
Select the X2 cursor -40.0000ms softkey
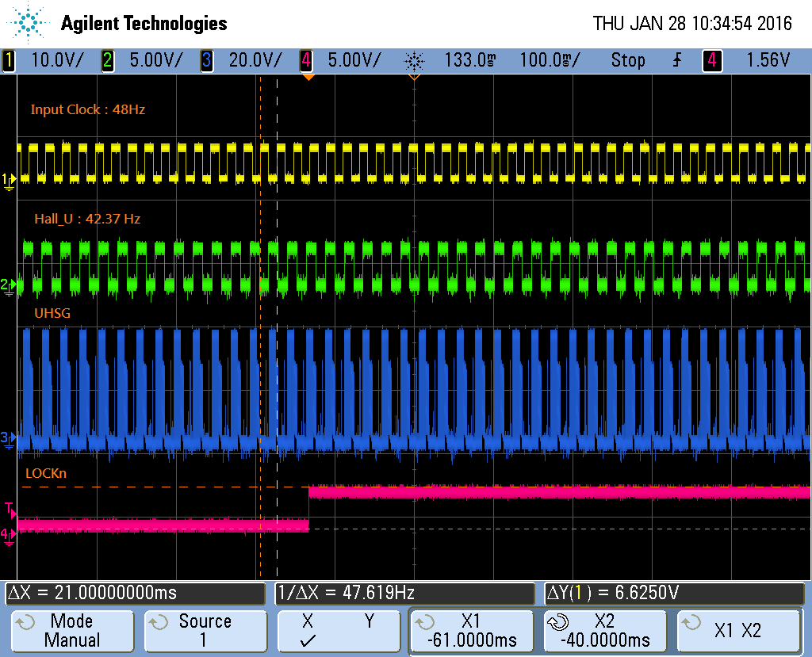point(605,631)
